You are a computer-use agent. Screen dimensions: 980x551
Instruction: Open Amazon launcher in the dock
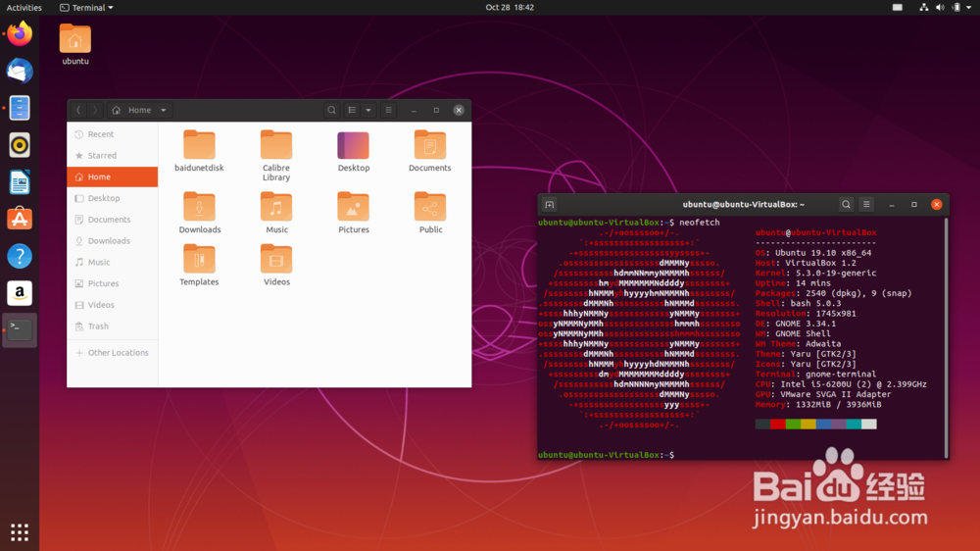[x=20, y=293]
